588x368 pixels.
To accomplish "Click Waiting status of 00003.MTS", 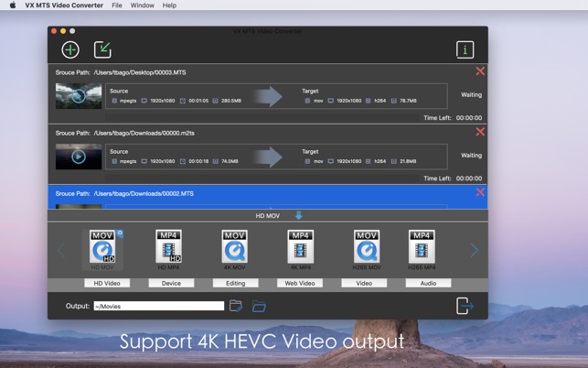I will (471, 94).
